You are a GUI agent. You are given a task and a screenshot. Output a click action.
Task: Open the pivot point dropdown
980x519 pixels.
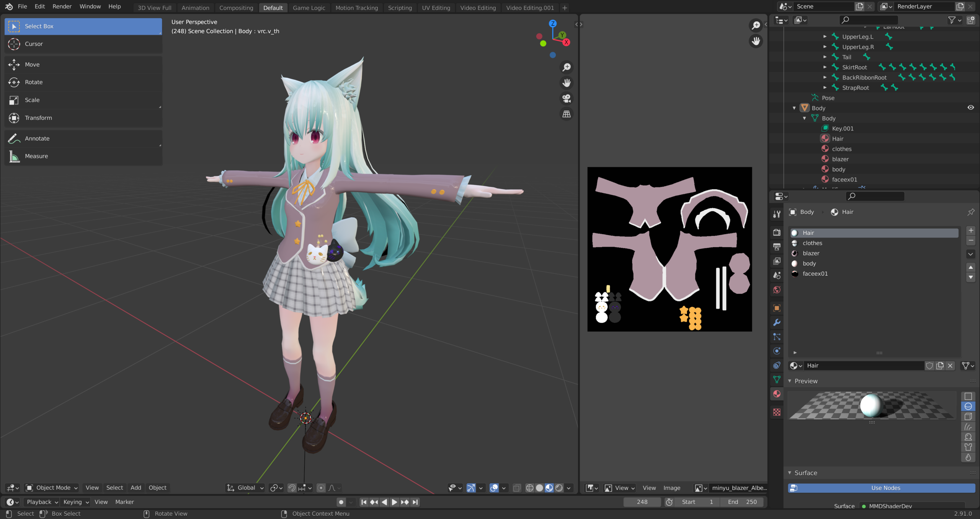[x=276, y=488]
